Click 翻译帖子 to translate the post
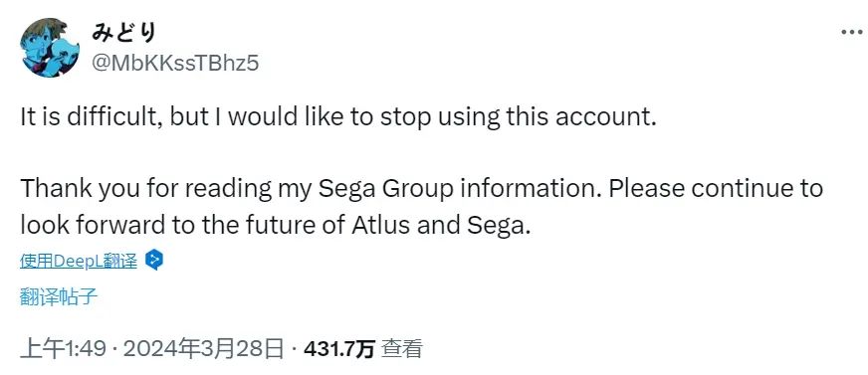 click(x=59, y=297)
